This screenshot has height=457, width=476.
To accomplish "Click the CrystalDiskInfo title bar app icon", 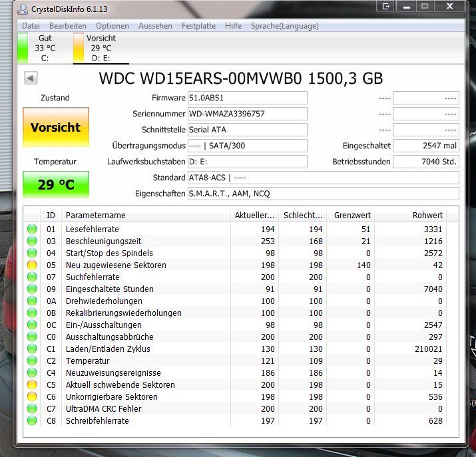I will click(x=23, y=9).
